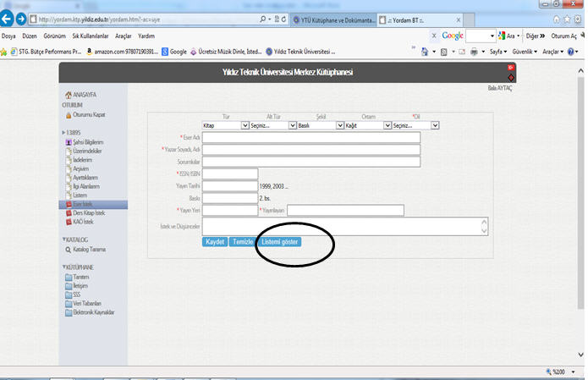Click the Listemi göster button
This screenshot has width=588, height=380.
coord(281,242)
